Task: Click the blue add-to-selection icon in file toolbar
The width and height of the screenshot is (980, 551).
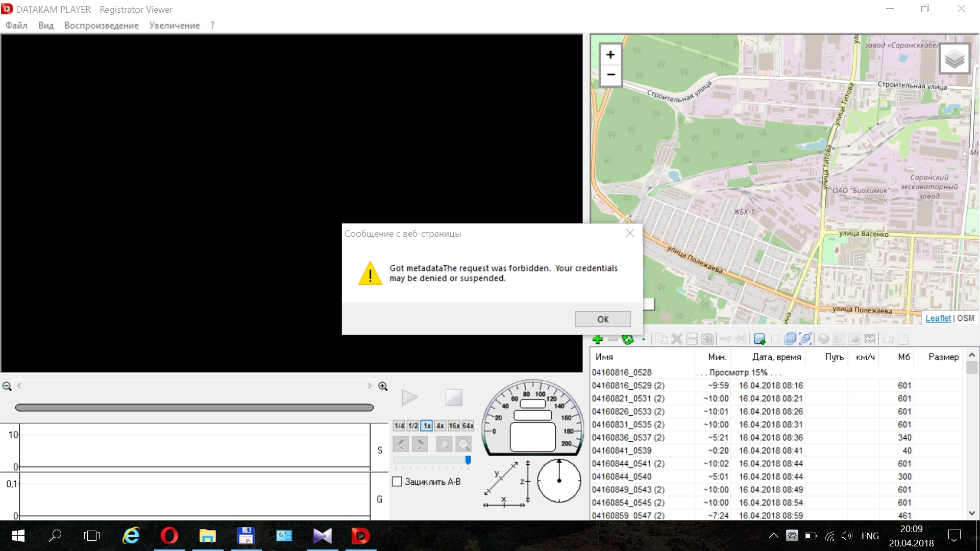Action: coord(759,339)
